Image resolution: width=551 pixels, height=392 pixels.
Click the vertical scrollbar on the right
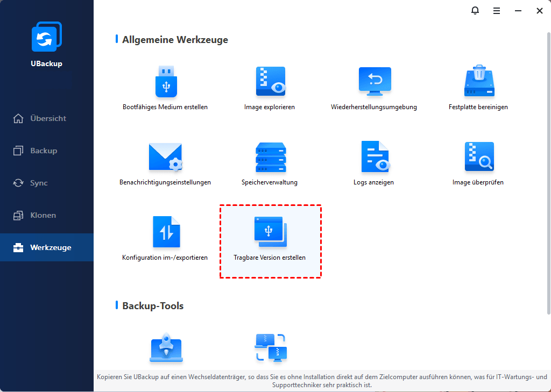(548, 172)
